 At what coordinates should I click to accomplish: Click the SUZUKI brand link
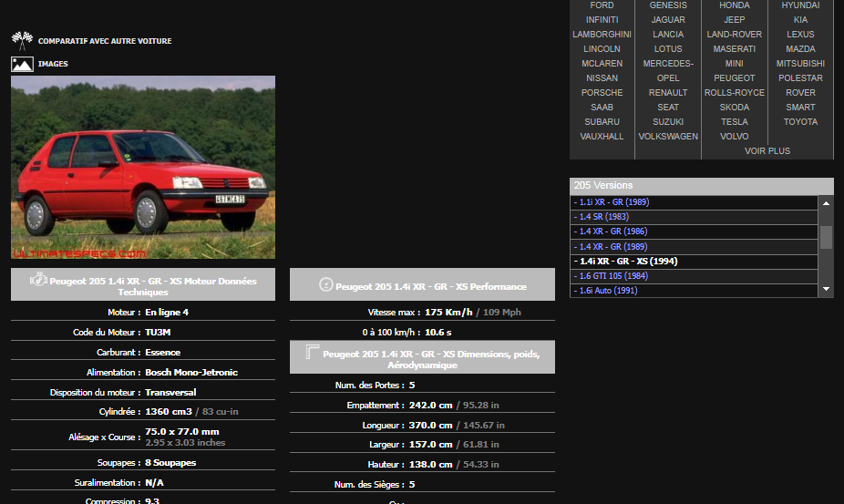(668, 122)
